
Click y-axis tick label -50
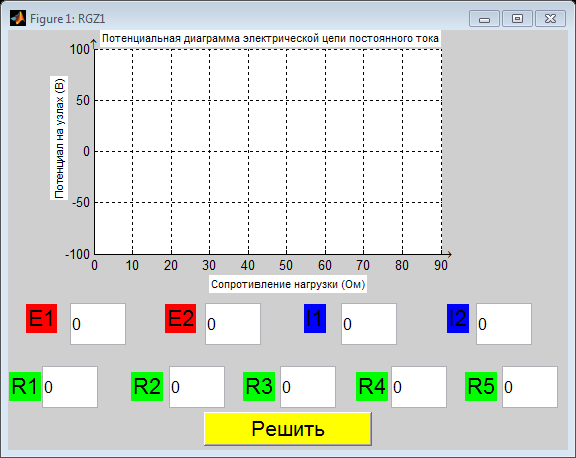pos(81,202)
